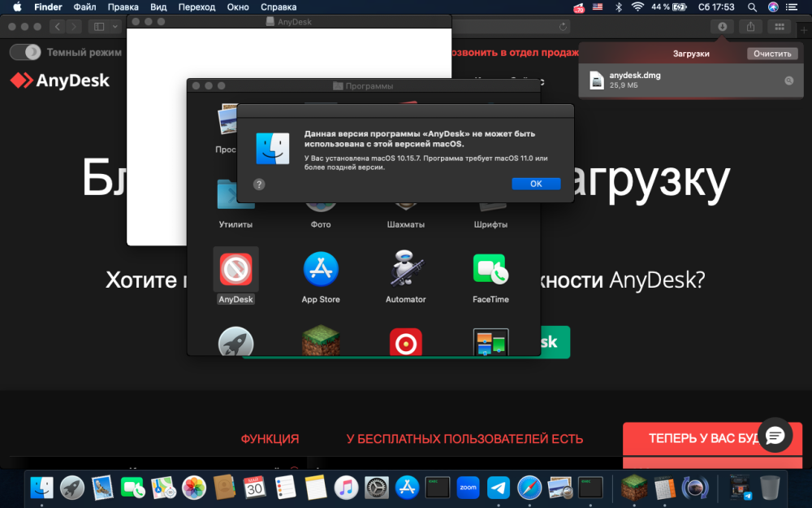This screenshot has width=812, height=508.
Task: Open the Справка menu
Action: tap(279, 7)
